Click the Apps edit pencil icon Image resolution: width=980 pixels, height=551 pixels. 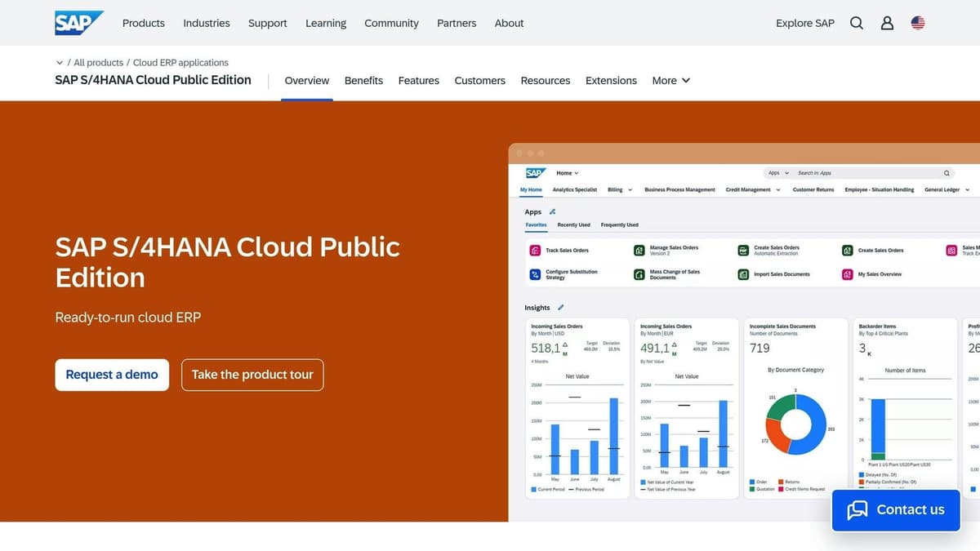552,211
